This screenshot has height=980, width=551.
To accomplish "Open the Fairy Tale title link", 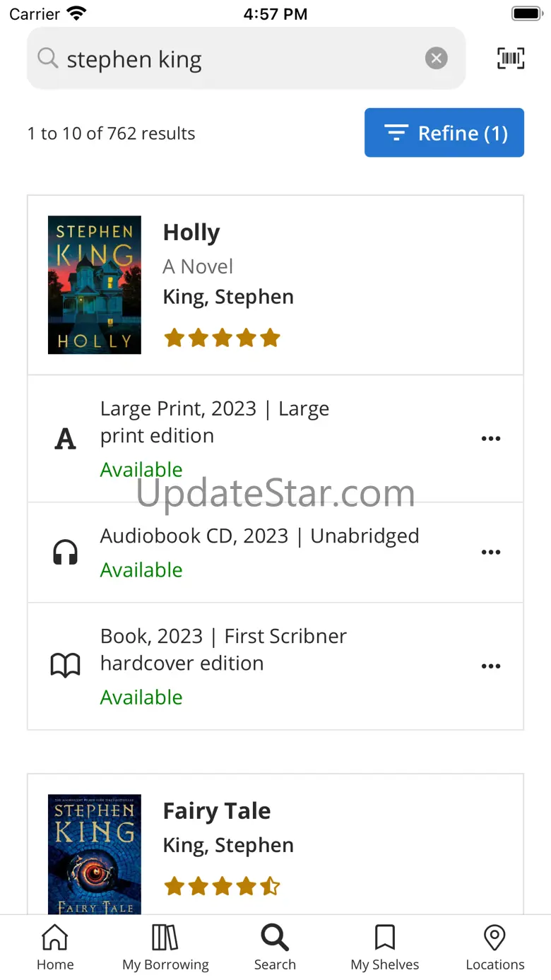I will coord(217,811).
